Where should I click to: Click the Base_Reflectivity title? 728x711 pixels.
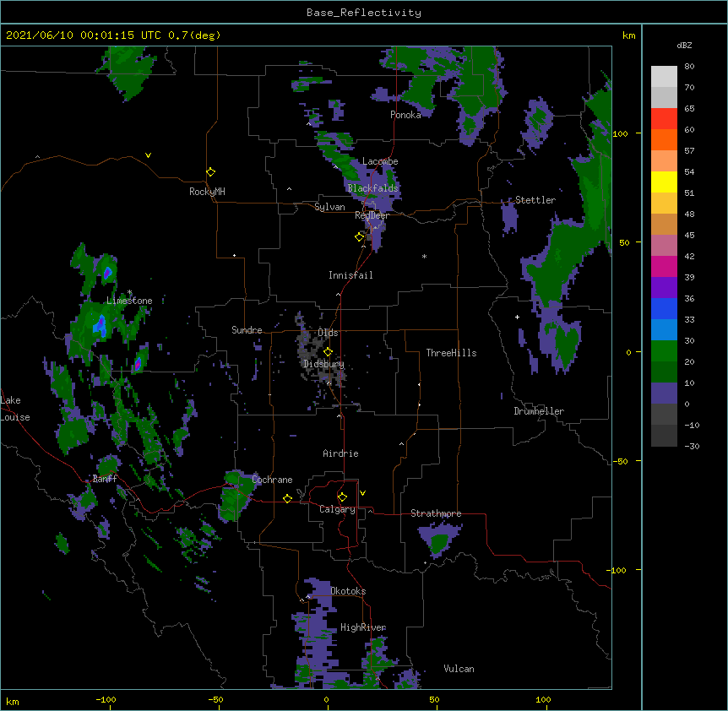[x=364, y=13]
